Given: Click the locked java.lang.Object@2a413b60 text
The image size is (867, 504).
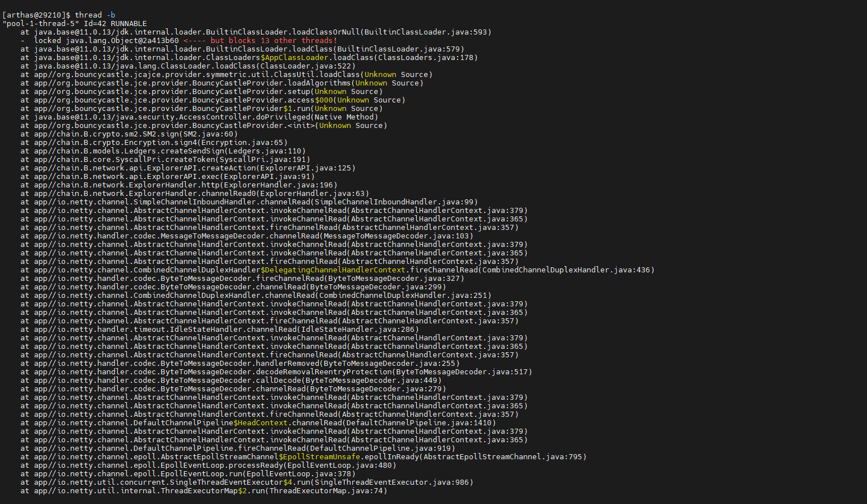Looking at the screenshot, I should click(106, 41).
